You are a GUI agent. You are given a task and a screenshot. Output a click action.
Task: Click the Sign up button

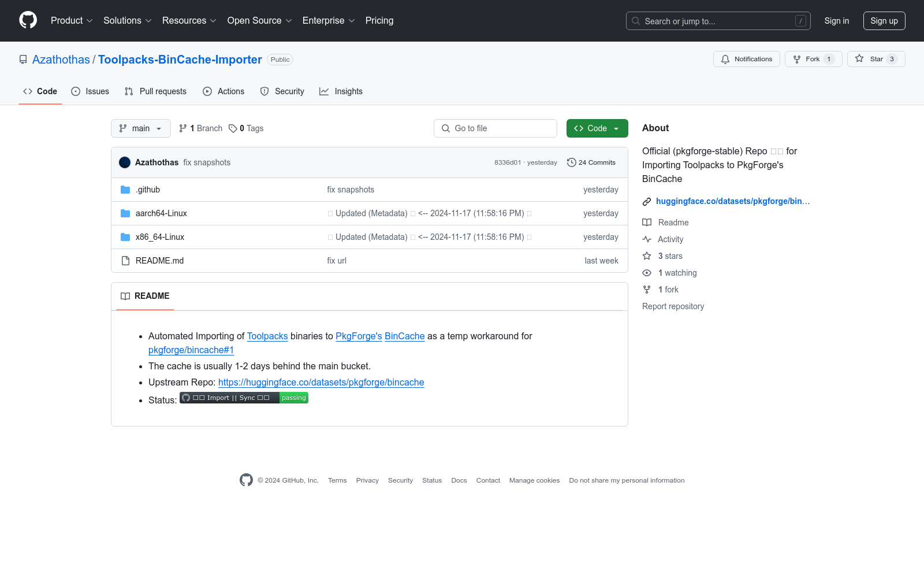[884, 21]
